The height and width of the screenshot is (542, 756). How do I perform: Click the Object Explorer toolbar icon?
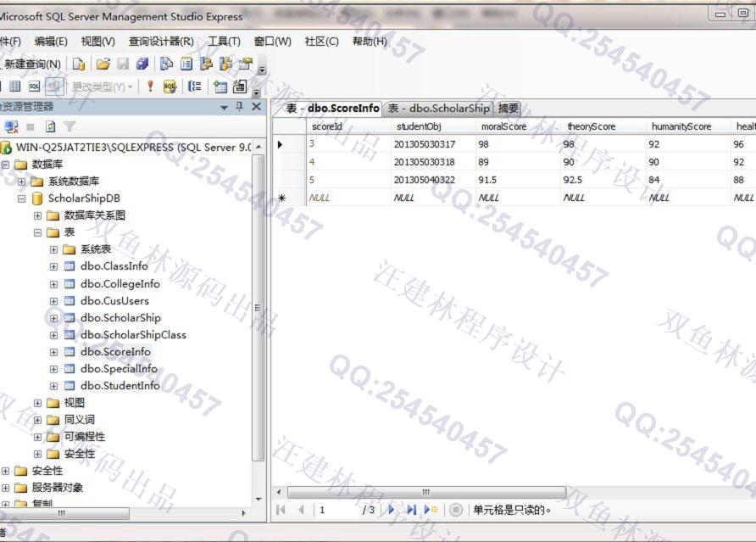[206, 64]
